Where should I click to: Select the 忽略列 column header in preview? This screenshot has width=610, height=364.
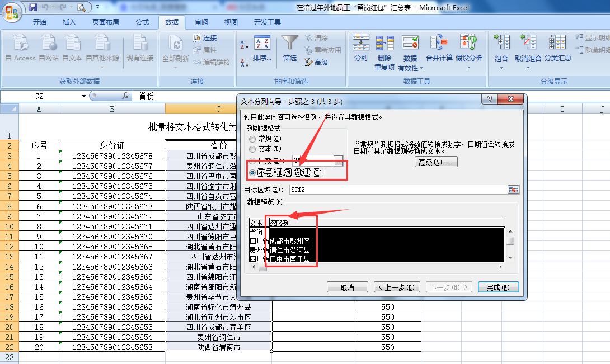pos(279,223)
